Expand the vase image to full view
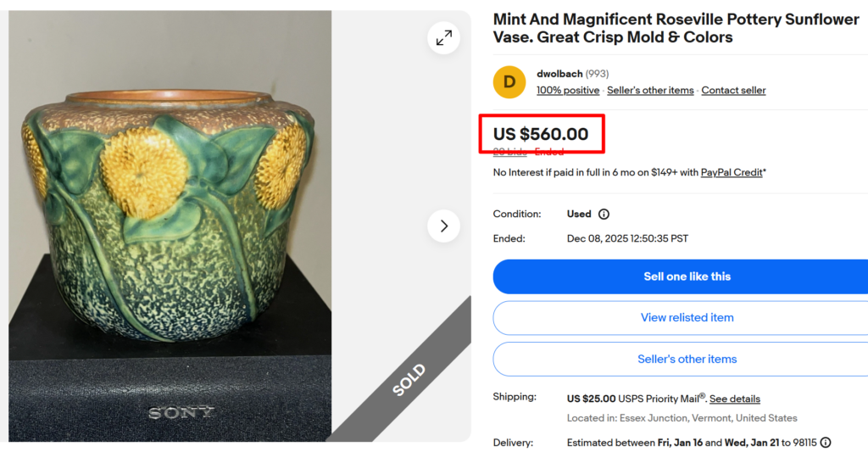868x452 pixels. click(443, 38)
